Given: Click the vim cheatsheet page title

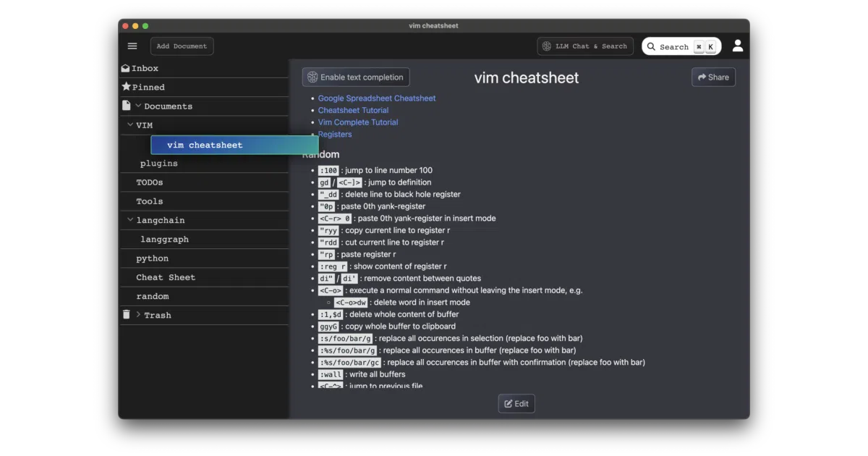Looking at the screenshot, I should [527, 78].
